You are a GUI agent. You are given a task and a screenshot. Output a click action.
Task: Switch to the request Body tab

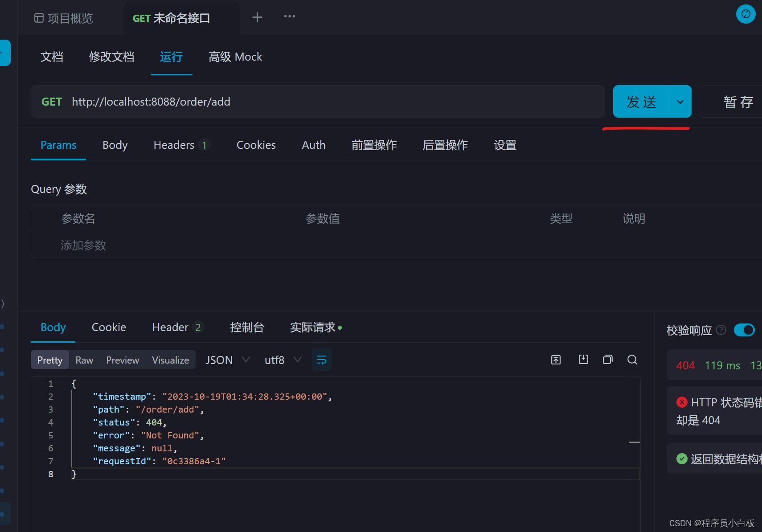click(115, 145)
